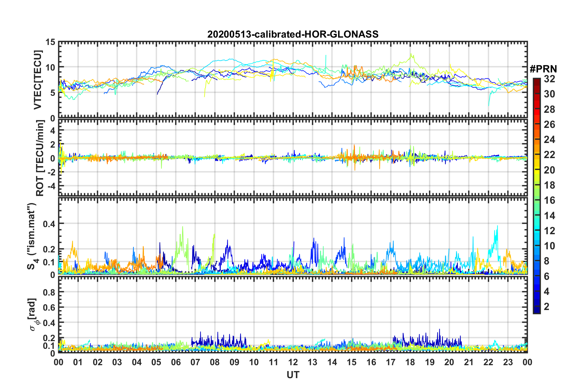Click colorbar tick label 14
The width and height of the screenshot is (586, 392).
[x=549, y=216]
